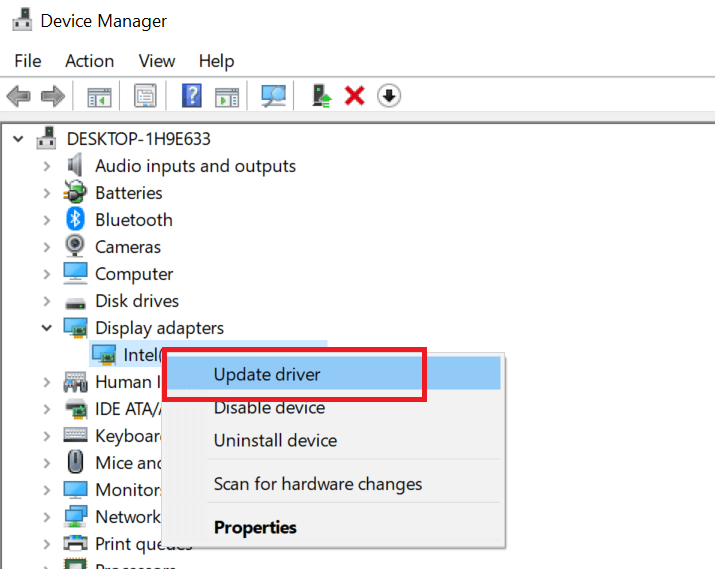Open the Properties sheet toolbar icon
The height and width of the screenshot is (569, 715).
pos(145,96)
